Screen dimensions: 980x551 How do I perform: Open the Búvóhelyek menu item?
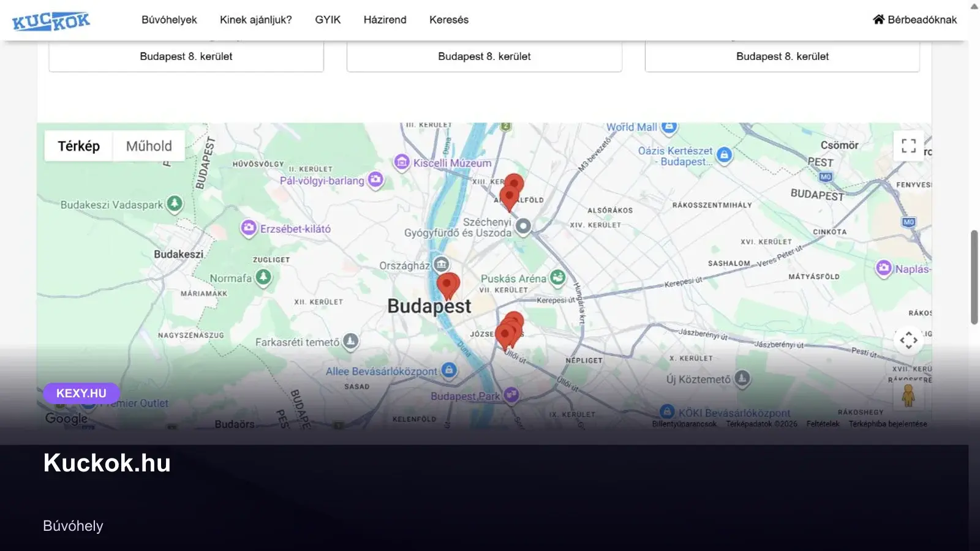tap(169, 20)
